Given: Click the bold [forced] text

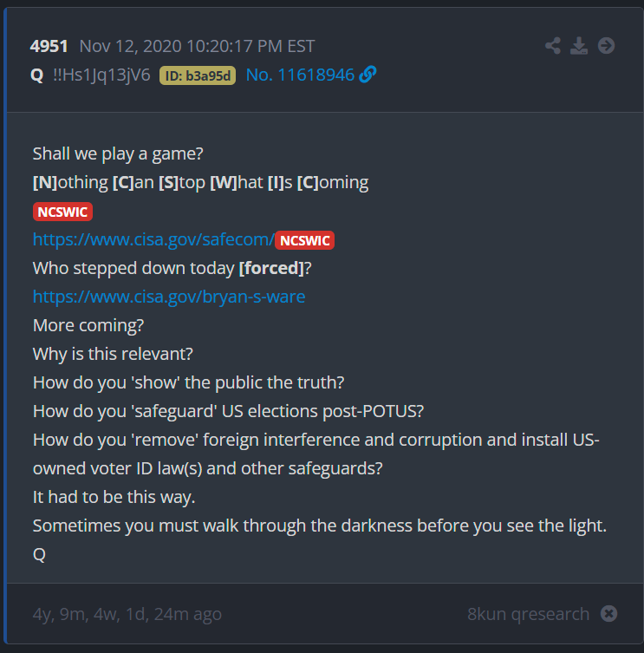Looking at the screenshot, I should [271, 268].
